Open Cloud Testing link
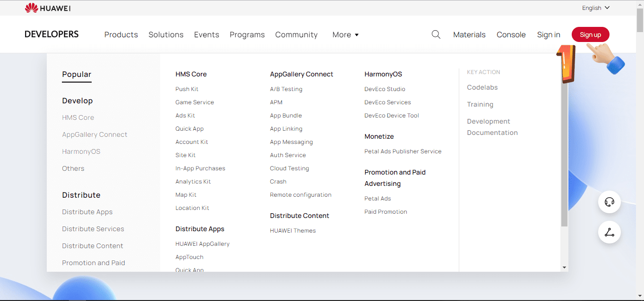 pos(290,168)
